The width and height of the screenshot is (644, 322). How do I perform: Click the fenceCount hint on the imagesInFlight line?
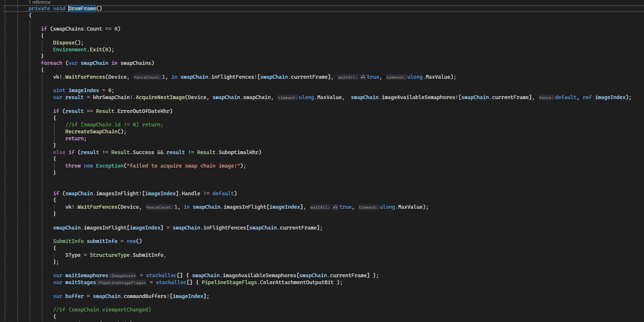159,207
